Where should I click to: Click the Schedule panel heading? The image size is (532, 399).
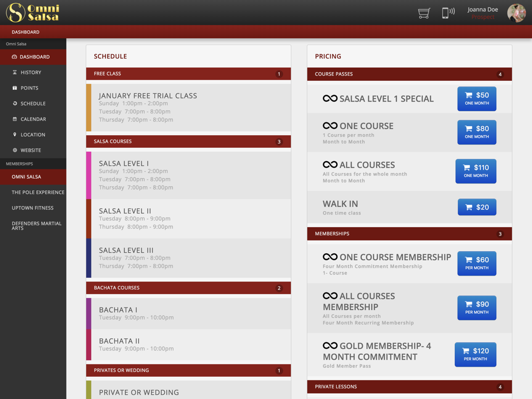point(110,56)
